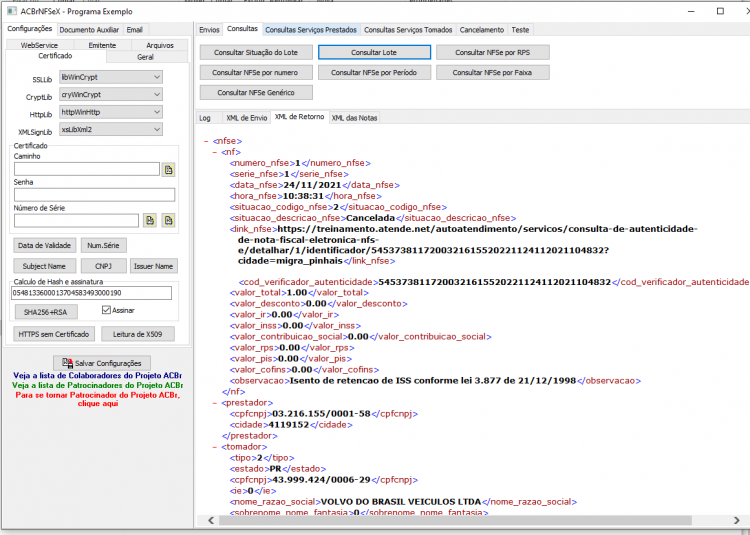Open the XML de Envio tab
This screenshot has width=750, height=535.
246,118
